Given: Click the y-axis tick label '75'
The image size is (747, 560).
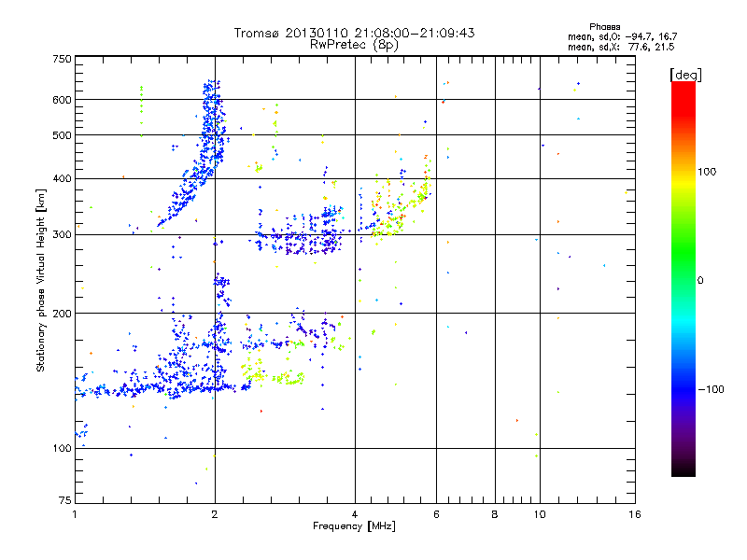Looking at the screenshot, I should (x=65, y=500).
